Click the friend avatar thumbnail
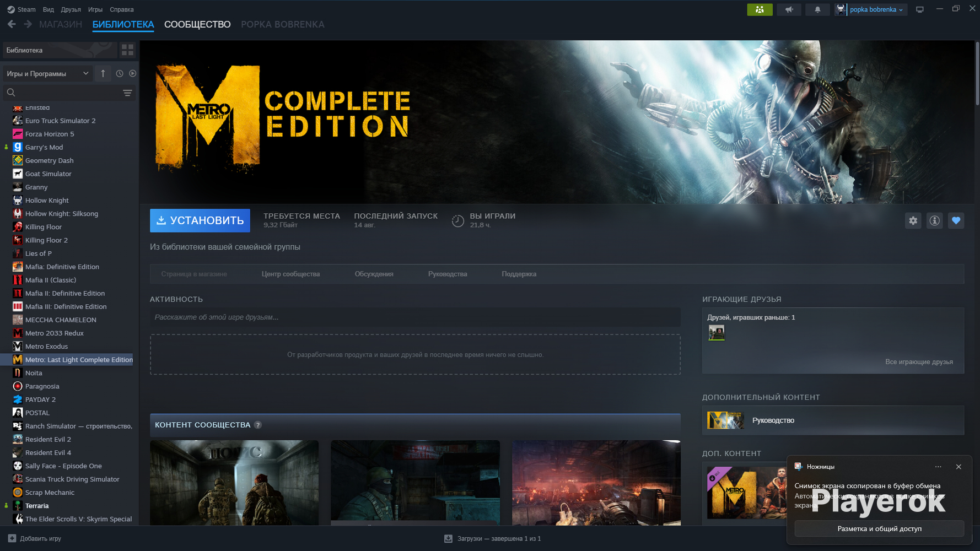980x551 pixels. coord(717,332)
